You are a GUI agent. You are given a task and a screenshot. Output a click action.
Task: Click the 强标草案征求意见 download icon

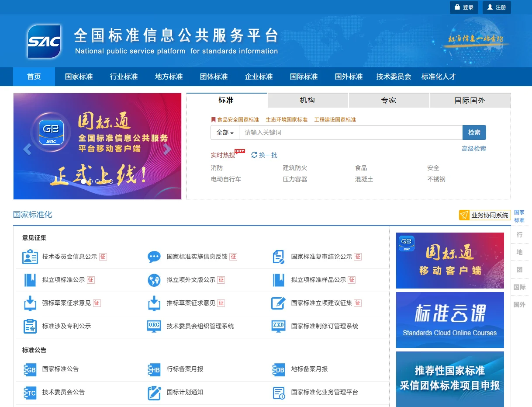point(30,303)
